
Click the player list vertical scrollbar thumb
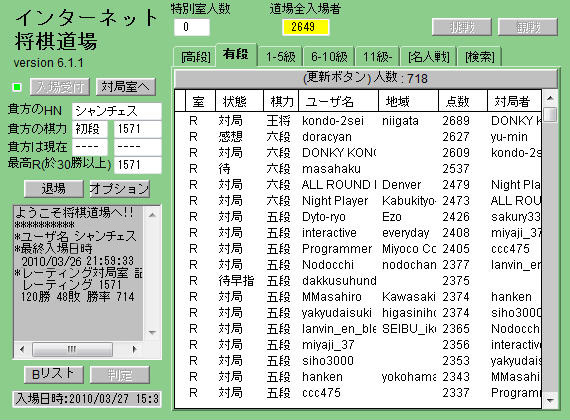550,115
